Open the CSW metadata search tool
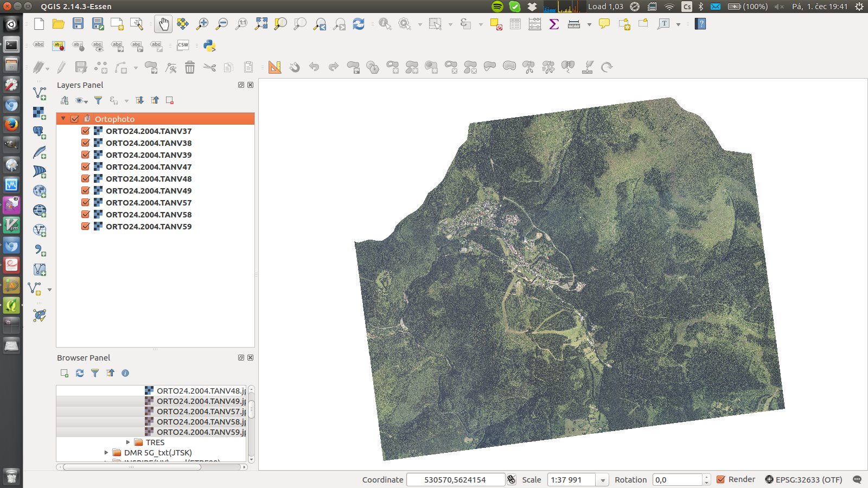Screen dimensions: 868x488 click(183, 46)
